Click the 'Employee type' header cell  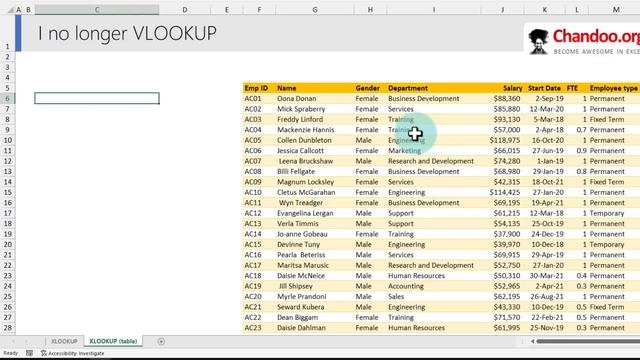[614, 88]
